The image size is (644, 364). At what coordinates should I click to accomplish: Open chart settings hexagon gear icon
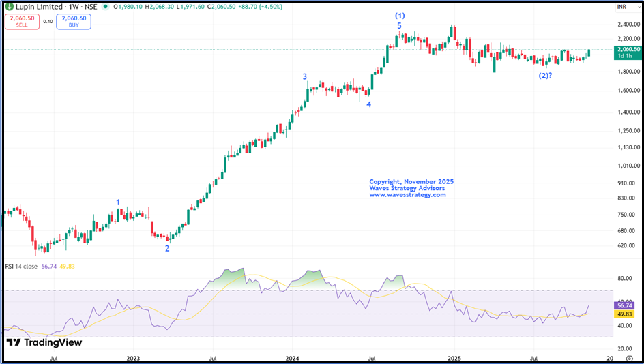point(630,358)
